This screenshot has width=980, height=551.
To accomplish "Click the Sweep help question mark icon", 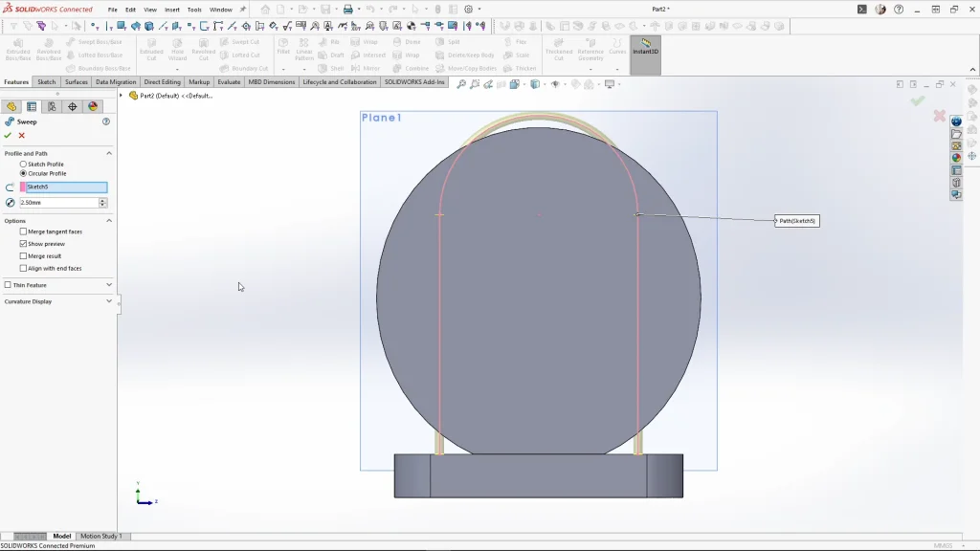I will [106, 122].
